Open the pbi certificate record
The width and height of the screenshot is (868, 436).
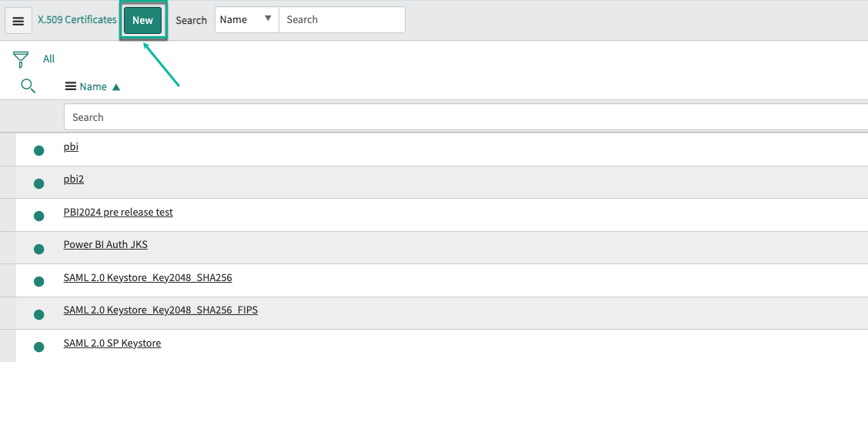click(x=71, y=146)
